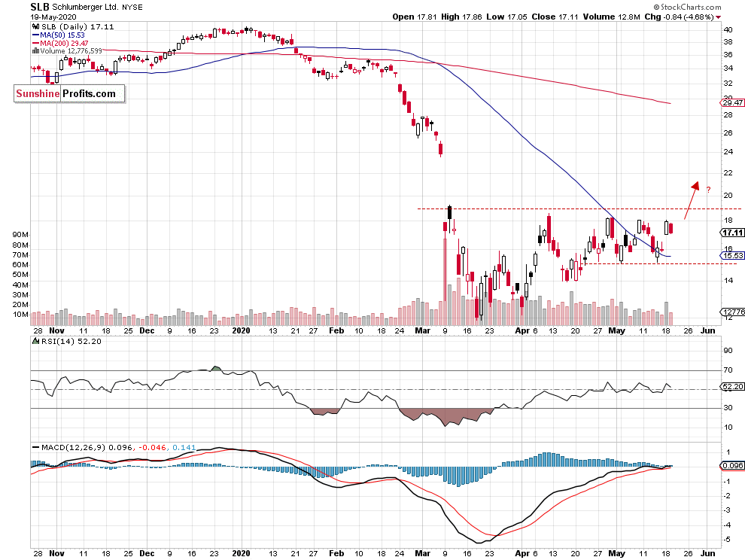
Task: Click 2020 on the bottom MACD date axis
Action: 241,553
